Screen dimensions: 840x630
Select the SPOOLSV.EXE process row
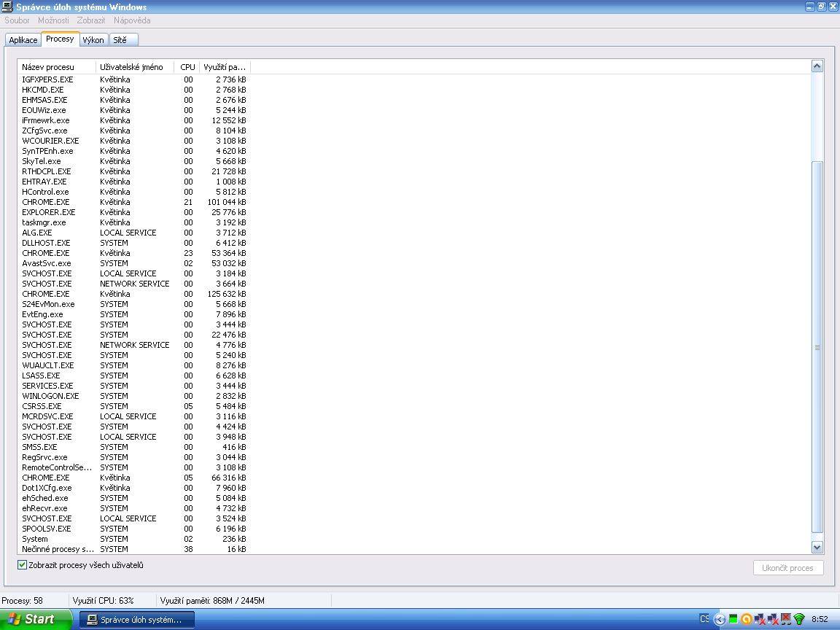click(x=134, y=529)
